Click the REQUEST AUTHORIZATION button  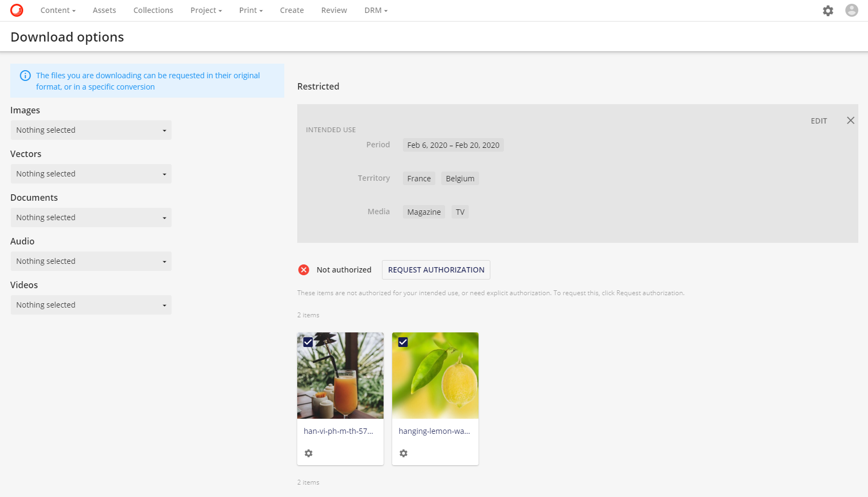[435, 270]
